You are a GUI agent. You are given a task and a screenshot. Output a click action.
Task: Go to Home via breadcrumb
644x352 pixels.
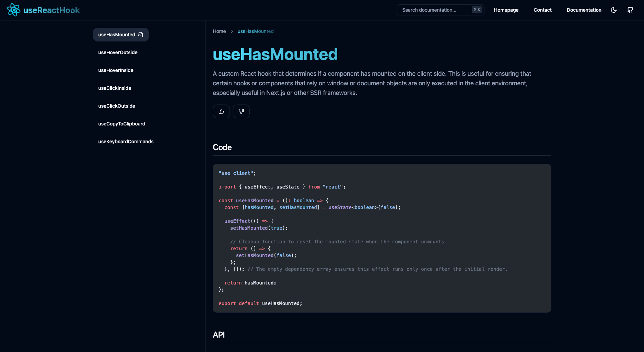[x=219, y=31]
